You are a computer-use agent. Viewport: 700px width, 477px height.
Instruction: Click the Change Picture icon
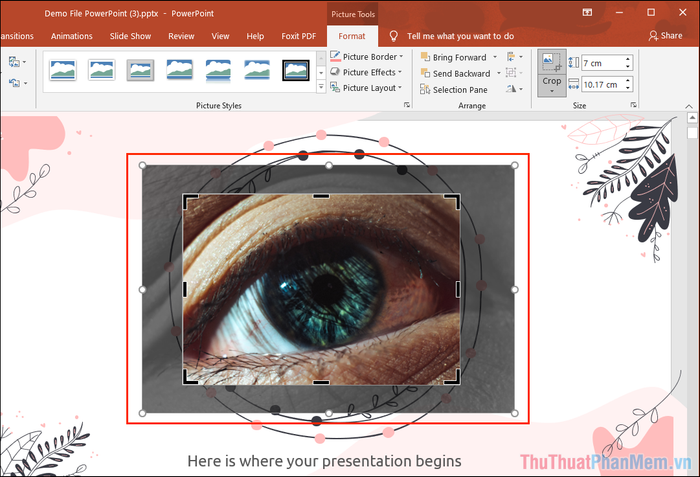[x=14, y=62]
